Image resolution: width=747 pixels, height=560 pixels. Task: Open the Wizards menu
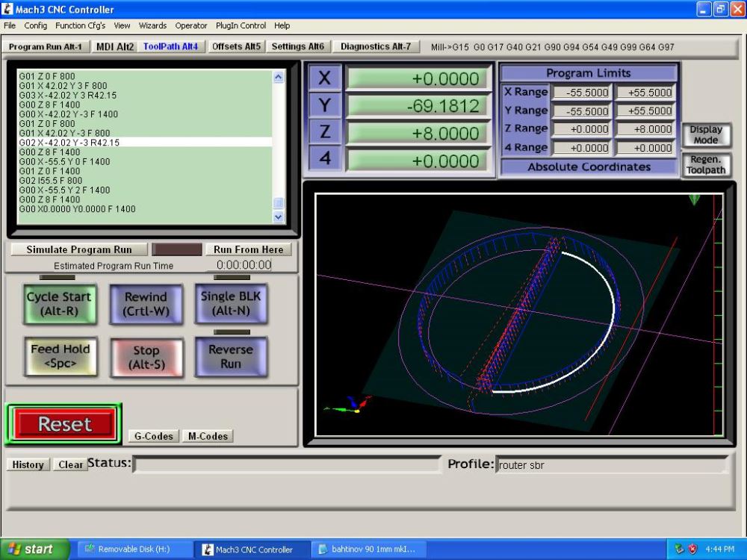tap(152, 25)
